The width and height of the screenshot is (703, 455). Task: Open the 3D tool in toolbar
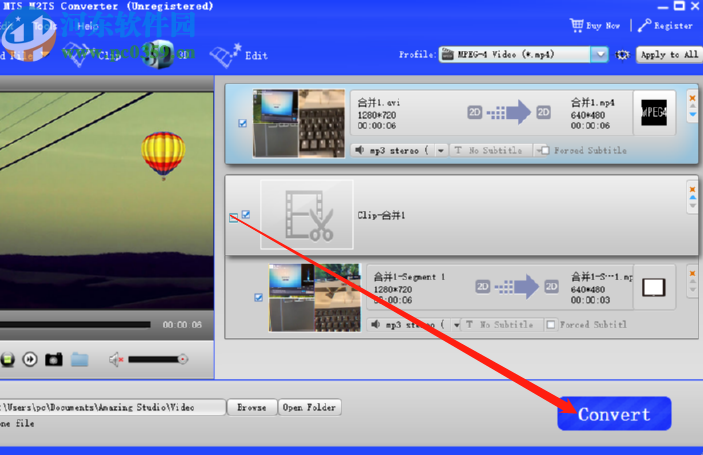[168, 55]
